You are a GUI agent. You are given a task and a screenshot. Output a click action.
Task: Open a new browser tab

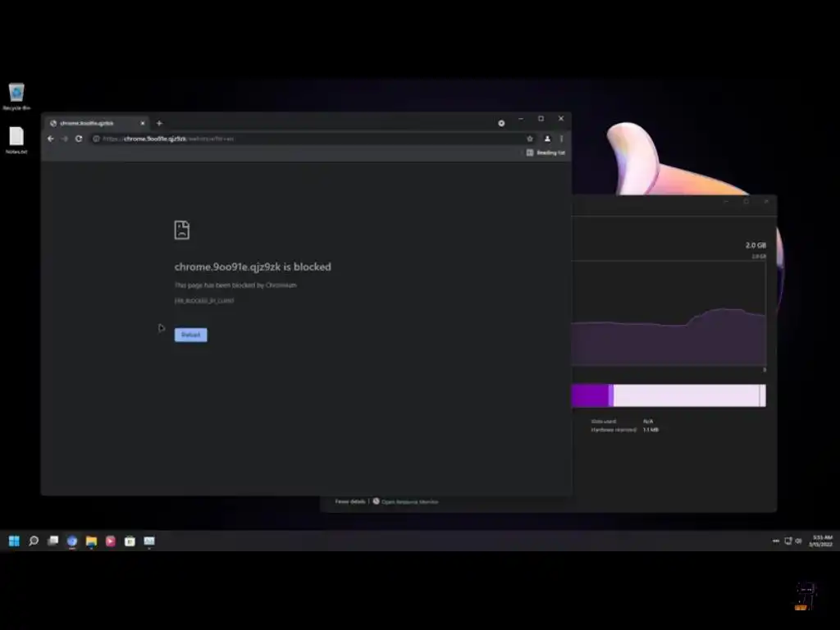(159, 123)
